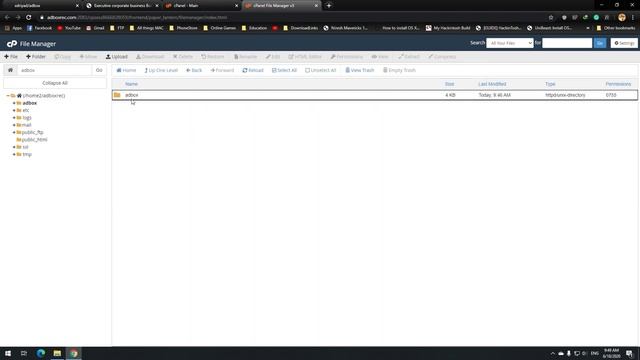Collapse the /home2 root tree node

point(8,96)
